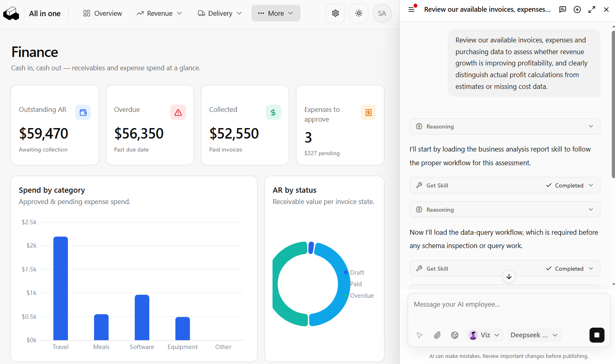This screenshot has height=364, width=615.
Task: Click the globe icon in message toolbar
Action: [455, 335]
